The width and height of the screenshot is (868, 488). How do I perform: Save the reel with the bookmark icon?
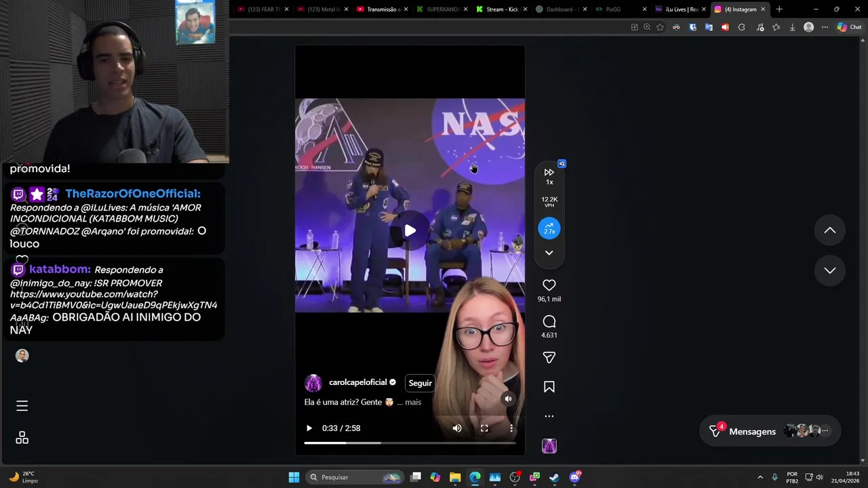click(549, 387)
